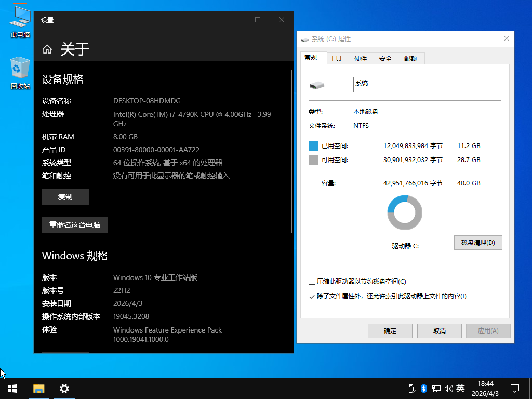
Task: Click the 本地磁盘 type value
Action: click(366, 112)
